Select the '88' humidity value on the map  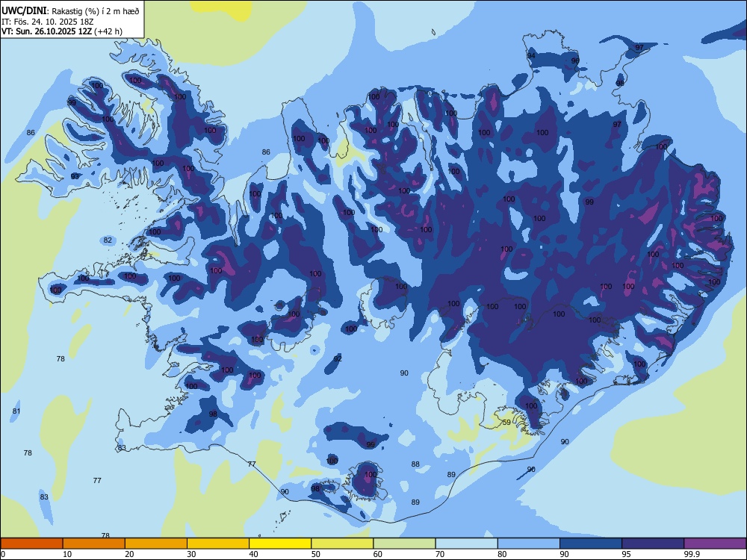415,464
